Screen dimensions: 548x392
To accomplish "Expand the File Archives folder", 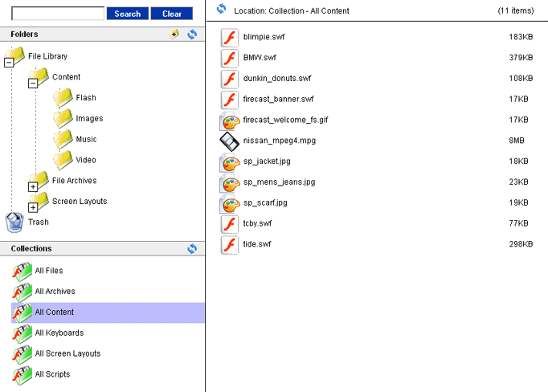I will coord(33,187).
